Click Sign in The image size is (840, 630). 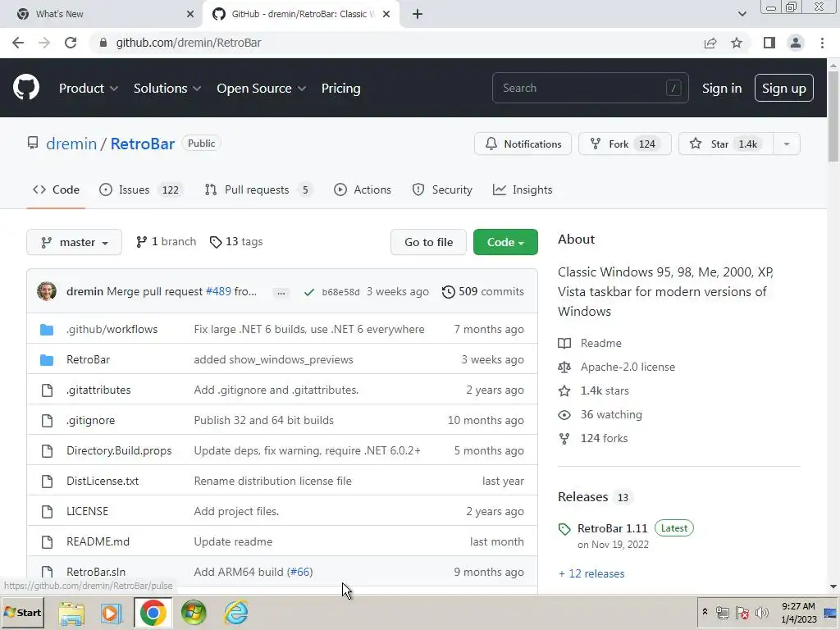coord(722,89)
